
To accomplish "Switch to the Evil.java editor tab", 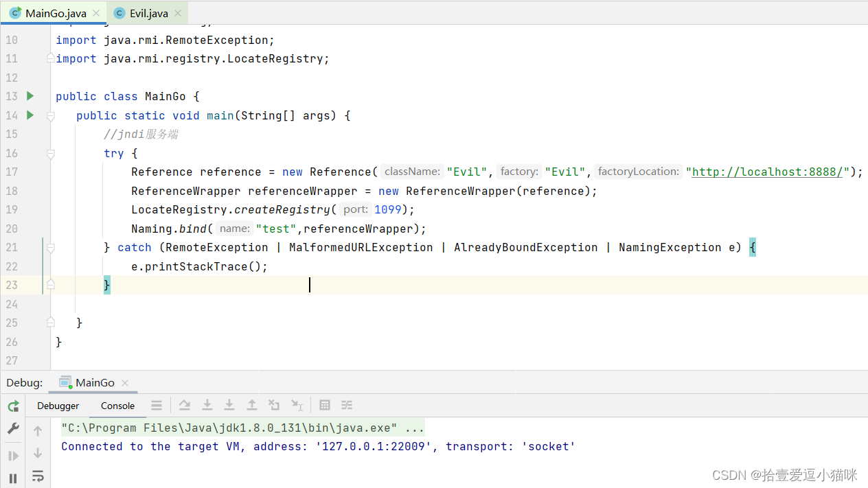I will click(x=148, y=13).
